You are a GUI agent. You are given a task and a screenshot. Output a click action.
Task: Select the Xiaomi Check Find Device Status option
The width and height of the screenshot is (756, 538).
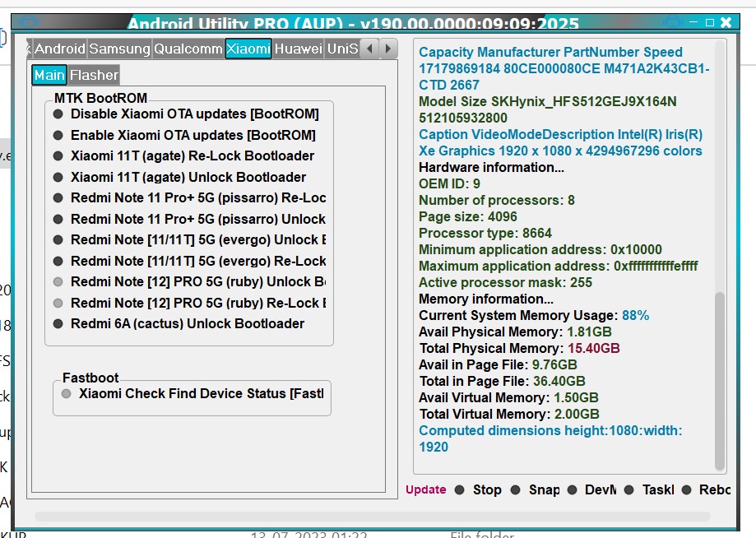(67, 394)
